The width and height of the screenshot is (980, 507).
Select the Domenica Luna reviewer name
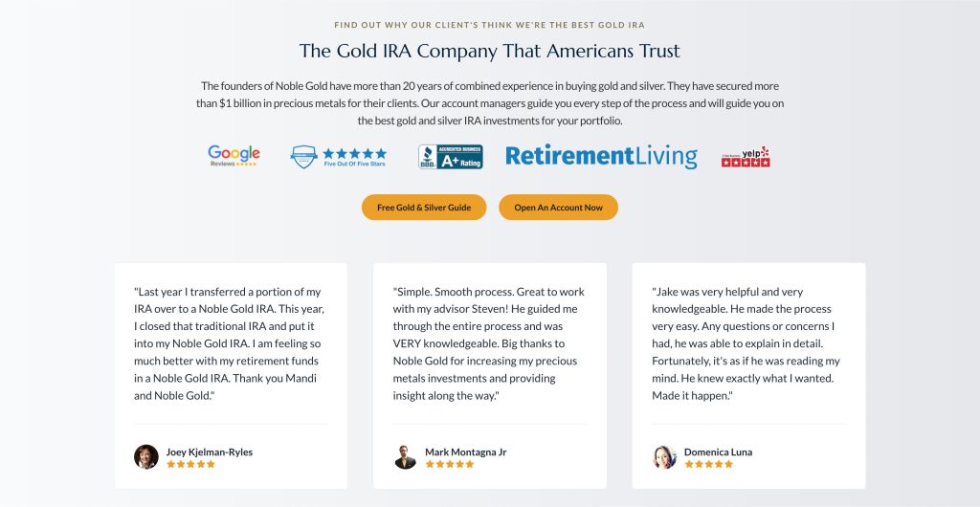pos(718,452)
